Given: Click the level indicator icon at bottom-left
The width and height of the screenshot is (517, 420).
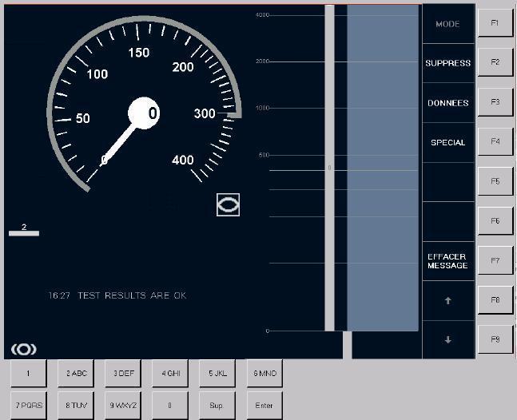Looking at the screenshot, I should coord(24,349).
